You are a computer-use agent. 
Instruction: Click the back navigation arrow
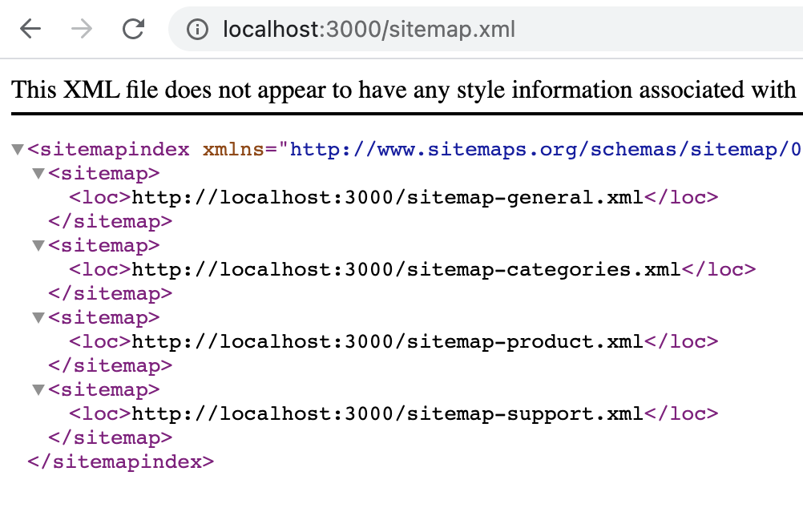coord(30,28)
